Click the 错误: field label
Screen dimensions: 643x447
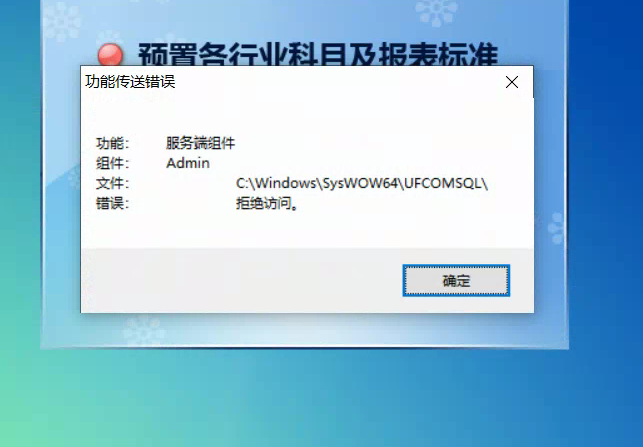click(x=113, y=203)
